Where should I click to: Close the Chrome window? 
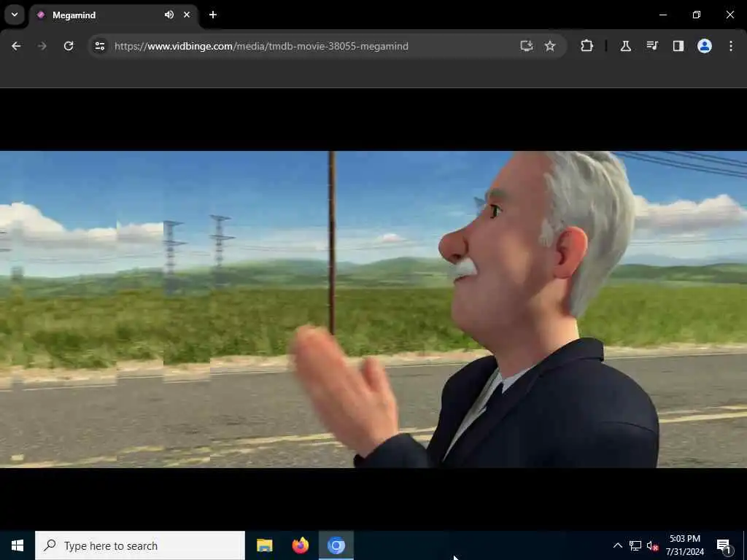point(729,15)
